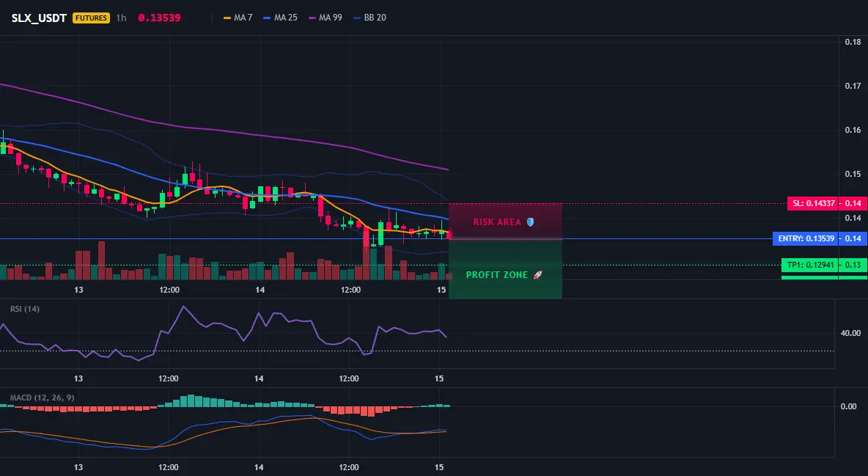The height and width of the screenshot is (476, 868).
Task: Click the rocket icon beside PROFIT ZONE
Action: point(537,275)
